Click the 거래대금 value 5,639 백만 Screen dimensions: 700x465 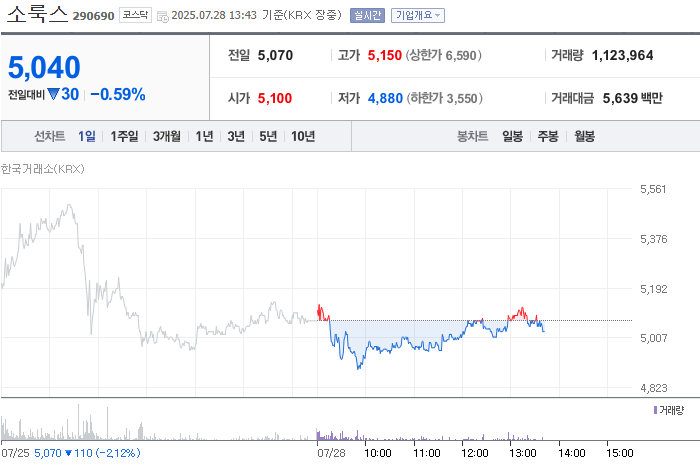pos(633,98)
